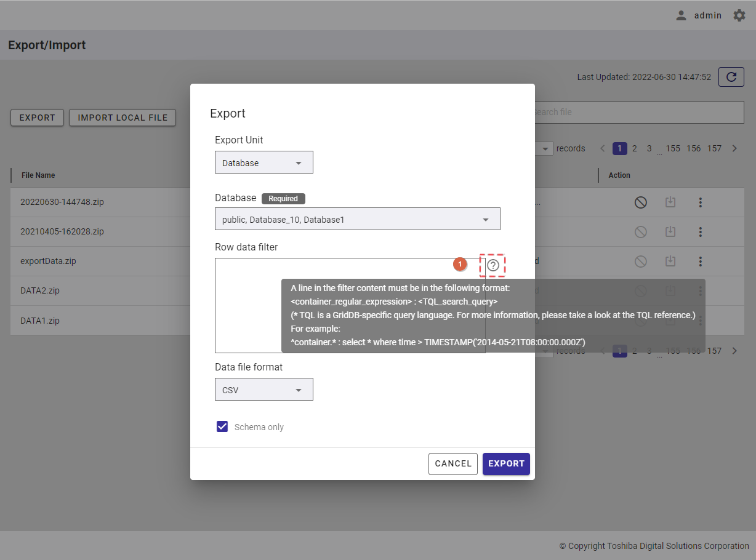This screenshot has height=560, width=756.
Task: Click next page arrow in top pagination
Action: 734,148
